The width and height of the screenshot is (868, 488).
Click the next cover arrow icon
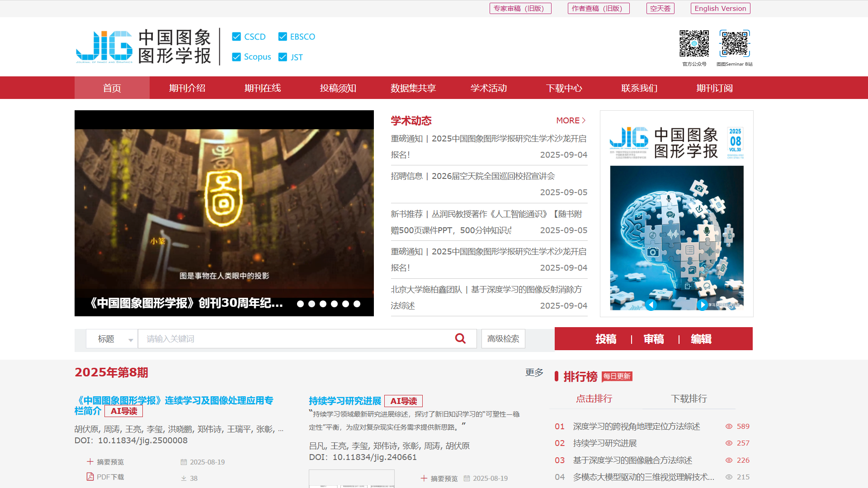pyautogui.click(x=702, y=305)
